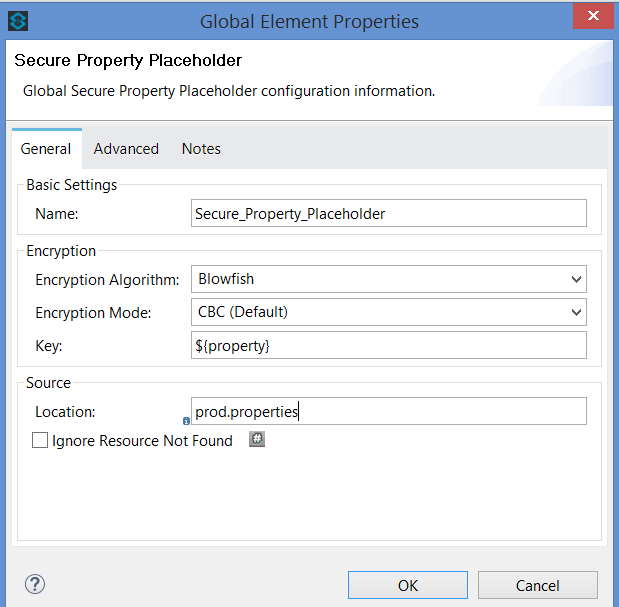This screenshot has width=619, height=607.
Task: Click inside the Key field with ${property}
Action: [x=388, y=345]
